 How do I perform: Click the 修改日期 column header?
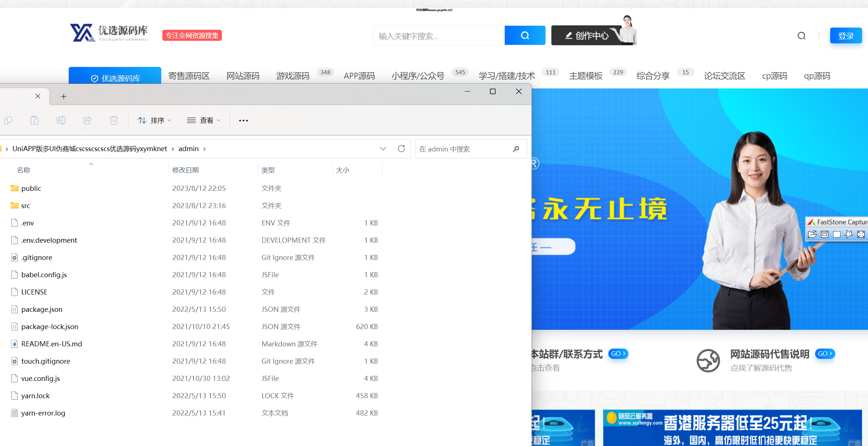click(x=186, y=170)
